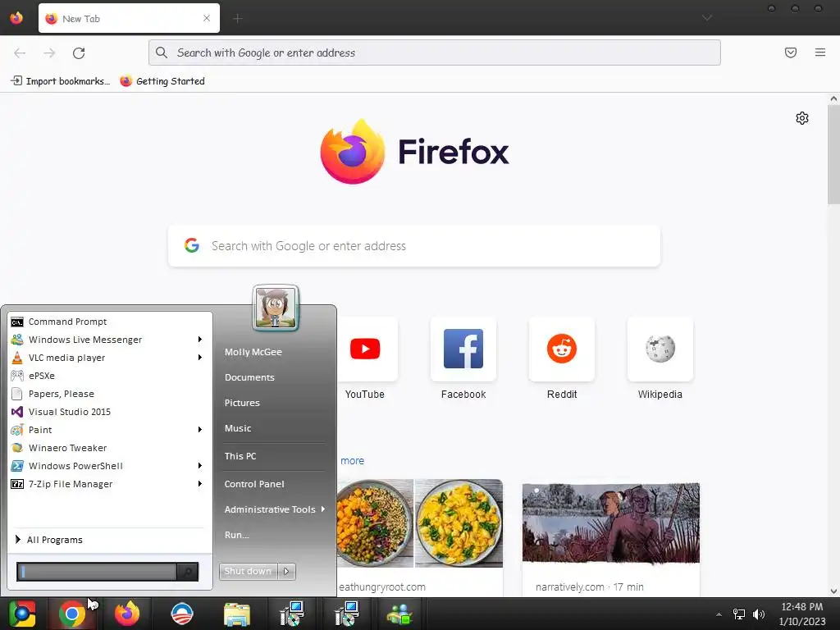Image resolution: width=840 pixels, height=630 pixels.
Task: Open the Obama logo taskbar app
Action: pyautogui.click(x=181, y=614)
